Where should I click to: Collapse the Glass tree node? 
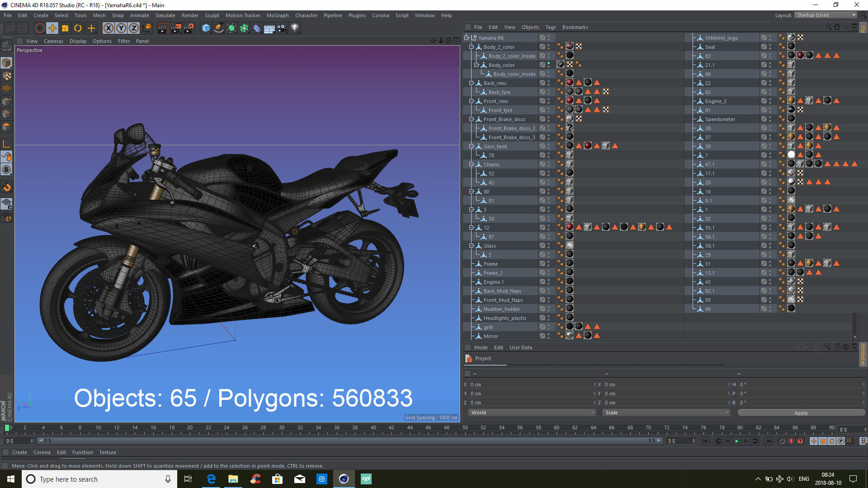coord(472,246)
